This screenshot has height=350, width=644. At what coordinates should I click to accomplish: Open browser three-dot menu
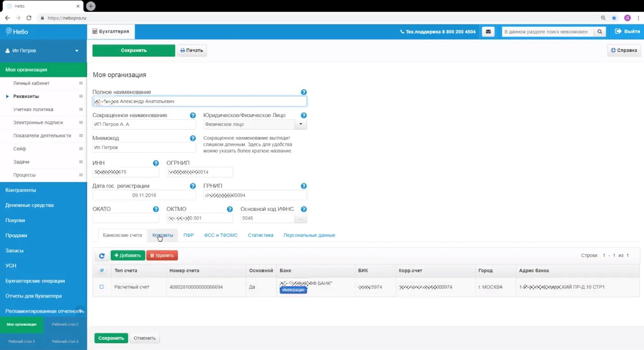pos(638,18)
